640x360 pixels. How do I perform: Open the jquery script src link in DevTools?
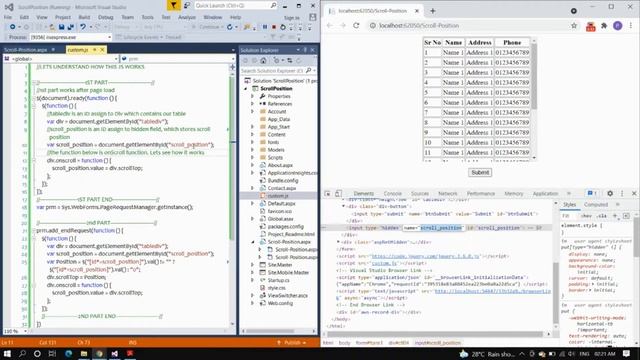coord(425,256)
